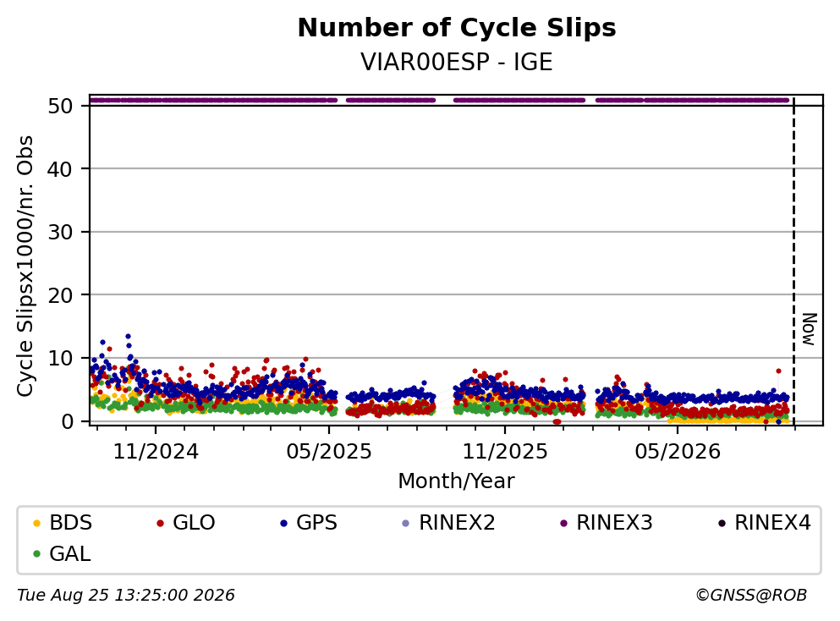Click the RINEX2 legend marker
Viewport: 840px width, 621px height.
click(x=405, y=523)
